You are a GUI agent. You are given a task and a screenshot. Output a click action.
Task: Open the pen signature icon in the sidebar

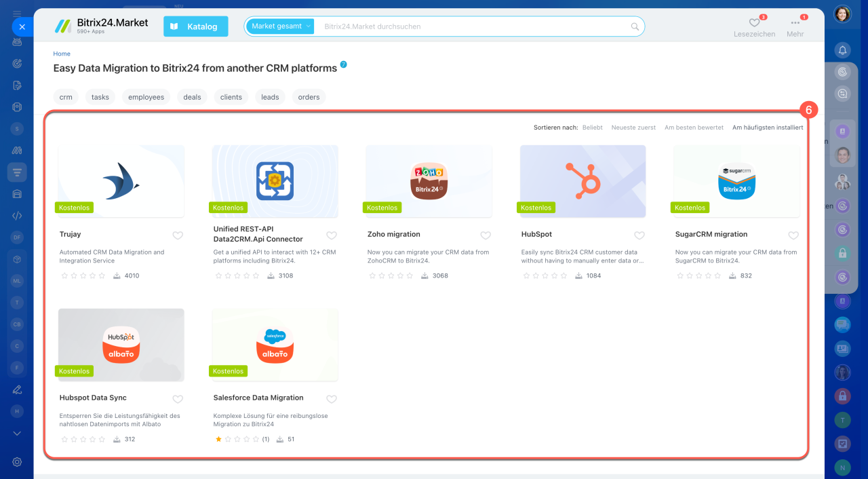(18, 389)
